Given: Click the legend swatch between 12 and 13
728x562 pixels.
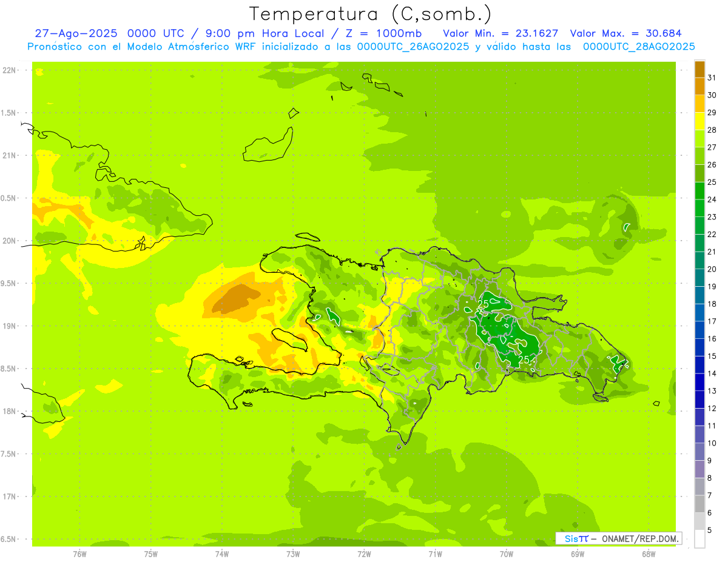Looking at the screenshot, I should (699, 400).
